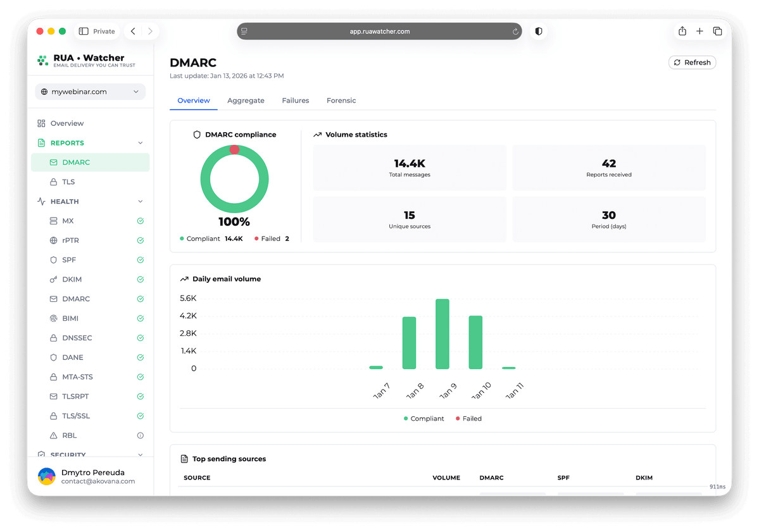The image size is (759, 532).
Task: Click the privacy shield icon beside address bar
Action: pyautogui.click(x=539, y=32)
